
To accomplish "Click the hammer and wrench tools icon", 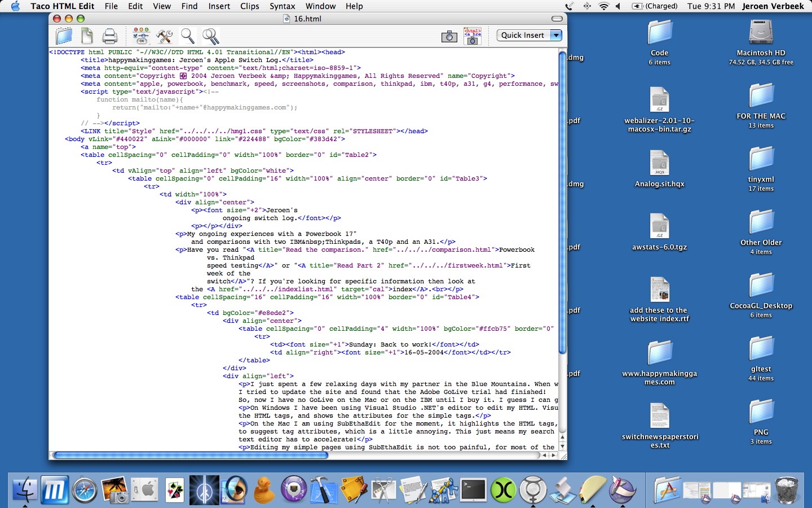I will [164, 36].
